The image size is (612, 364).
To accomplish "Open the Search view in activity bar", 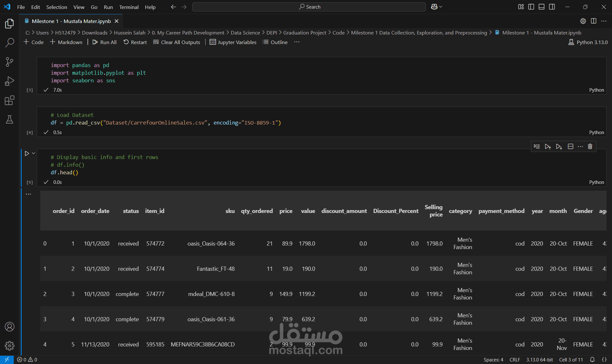I will pos(10,42).
